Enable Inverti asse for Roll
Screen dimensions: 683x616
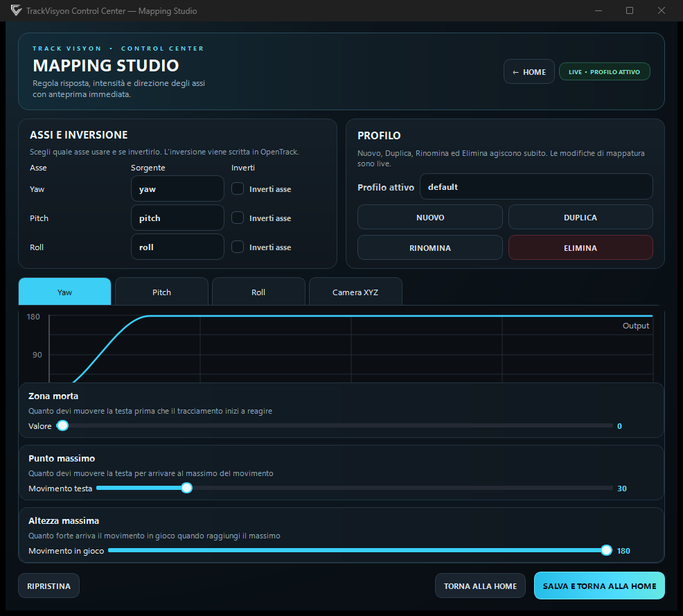(238, 247)
